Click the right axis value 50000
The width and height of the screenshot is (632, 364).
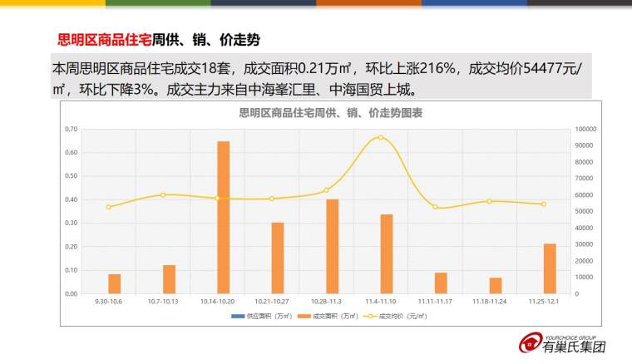point(584,211)
